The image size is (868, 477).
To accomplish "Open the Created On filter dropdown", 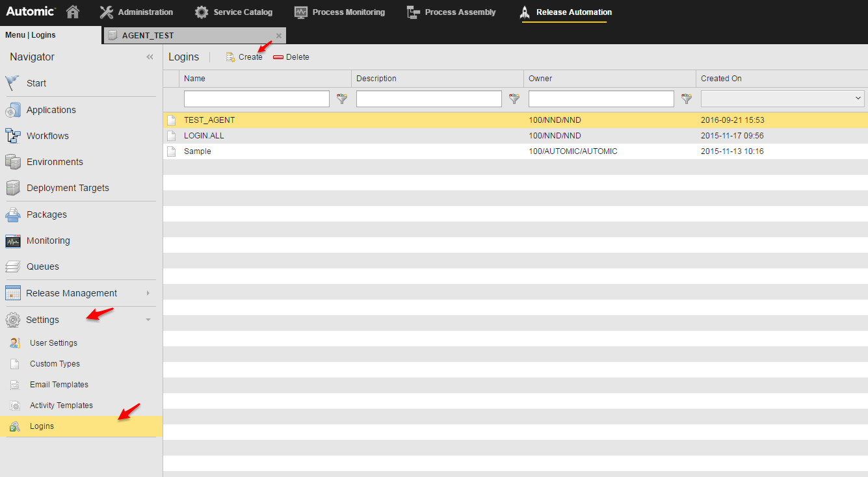I will click(859, 98).
